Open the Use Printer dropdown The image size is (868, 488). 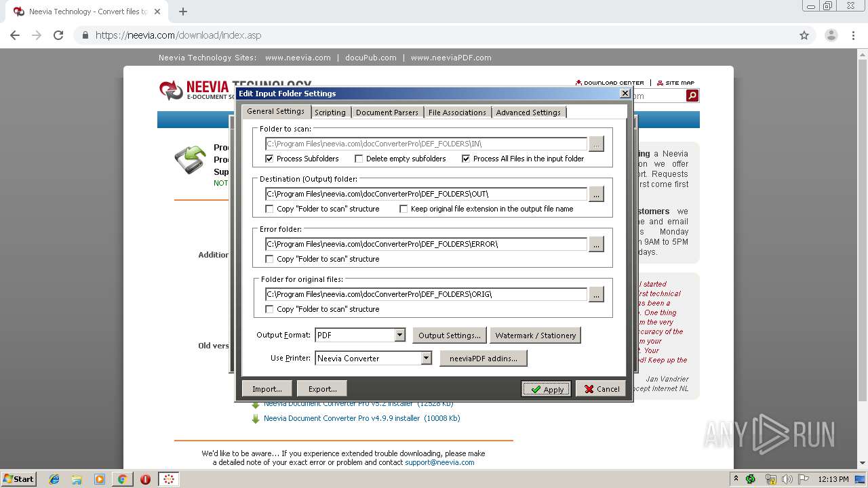click(x=426, y=358)
